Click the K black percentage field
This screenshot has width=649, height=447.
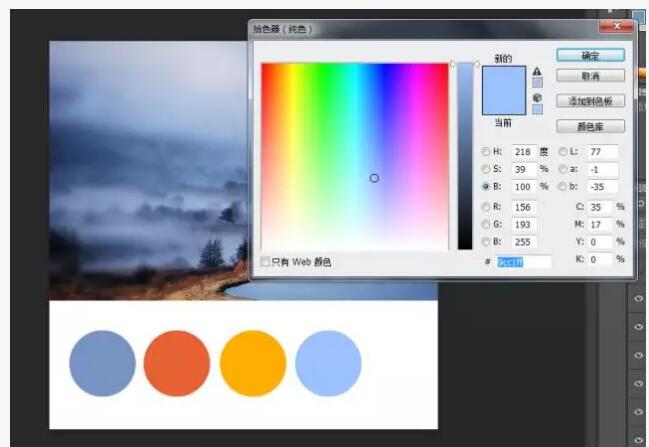599,260
